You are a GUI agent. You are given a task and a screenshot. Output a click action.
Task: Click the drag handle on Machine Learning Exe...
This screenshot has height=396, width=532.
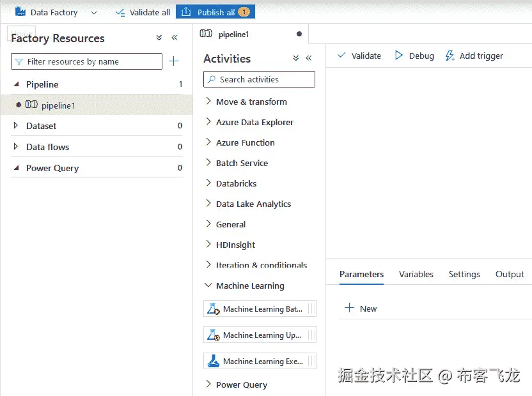311,361
